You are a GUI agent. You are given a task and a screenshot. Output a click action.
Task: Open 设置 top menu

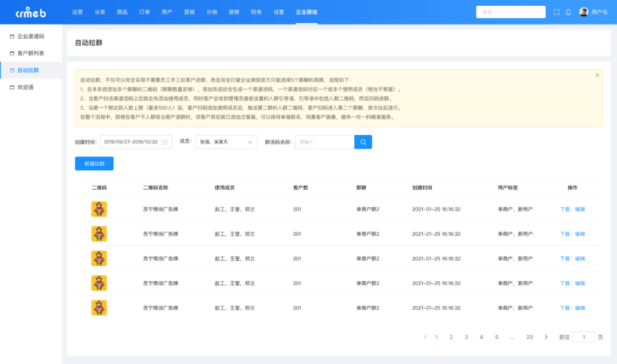[x=279, y=12]
